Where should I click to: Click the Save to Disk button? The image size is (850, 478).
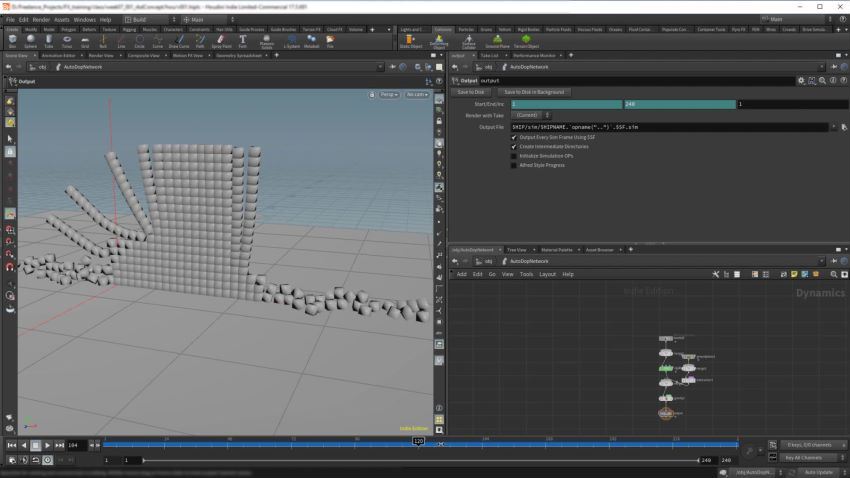(471, 92)
